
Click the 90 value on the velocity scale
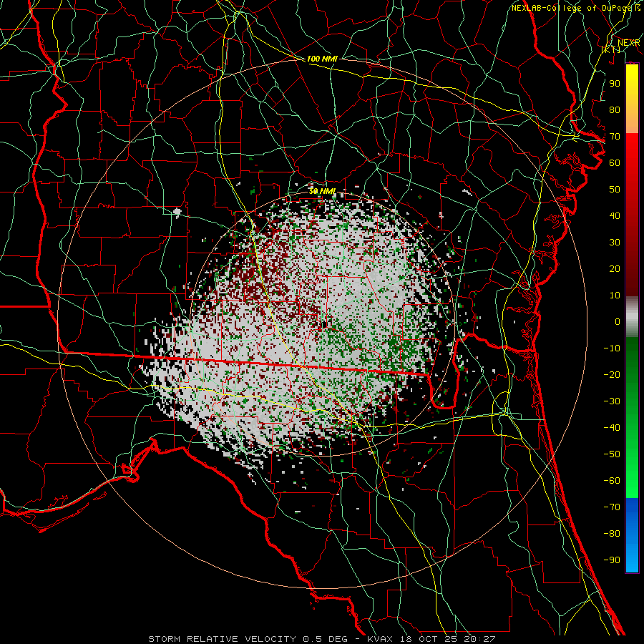tap(615, 84)
